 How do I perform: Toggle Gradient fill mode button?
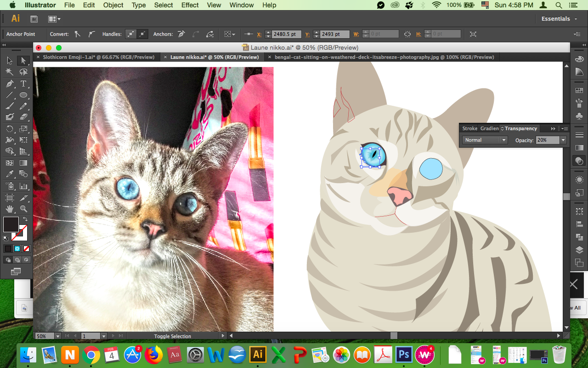click(17, 248)
